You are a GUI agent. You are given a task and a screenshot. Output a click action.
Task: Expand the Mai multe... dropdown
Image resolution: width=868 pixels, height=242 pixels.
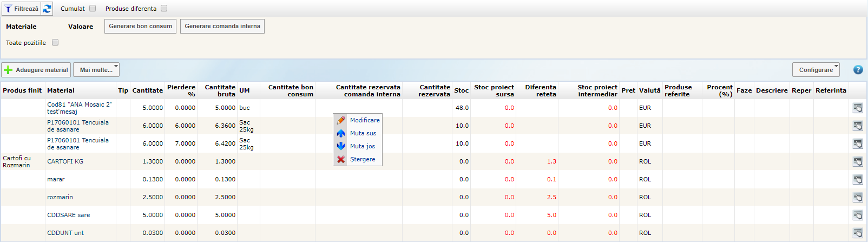tap(96, 70)
